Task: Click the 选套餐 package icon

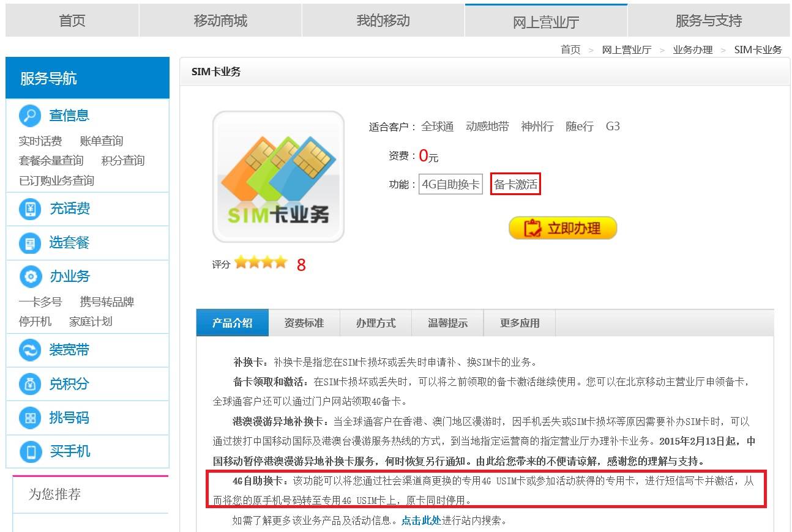Action: pos(30,243)
